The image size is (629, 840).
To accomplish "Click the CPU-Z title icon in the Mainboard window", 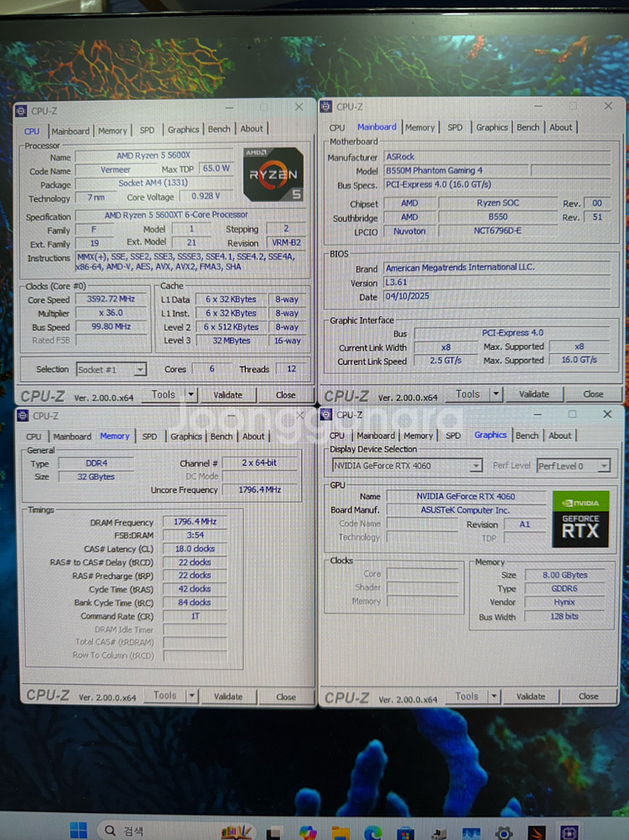I will click(326, 107).
